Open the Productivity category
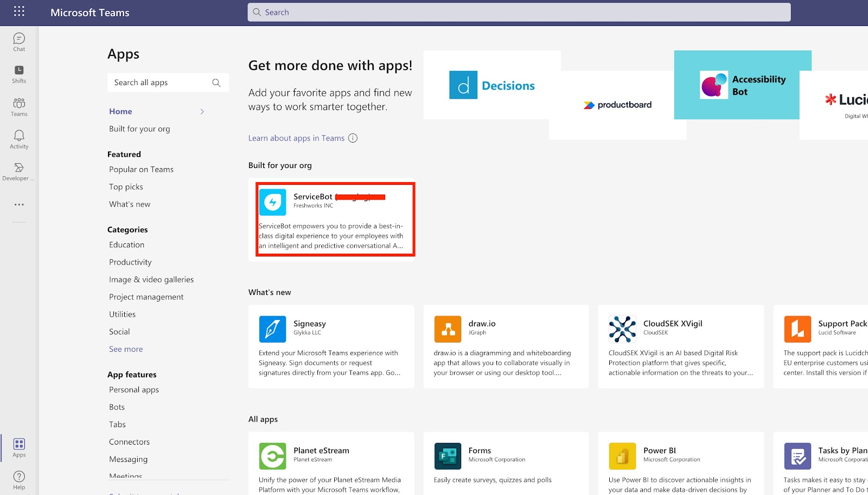The image size is (868, 495). coord(130,262)
